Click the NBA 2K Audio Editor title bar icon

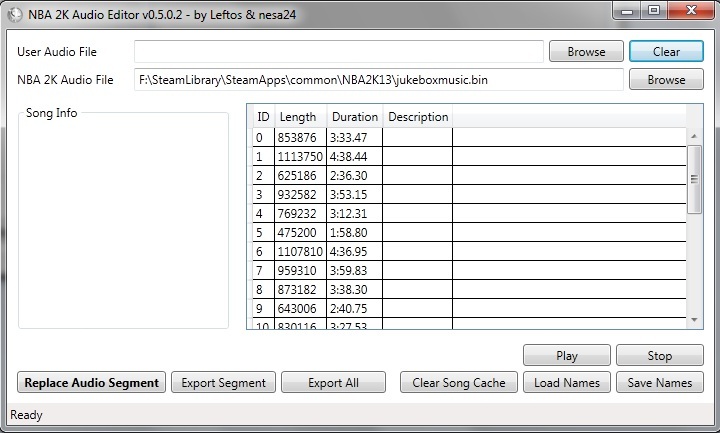coord(15,15)
